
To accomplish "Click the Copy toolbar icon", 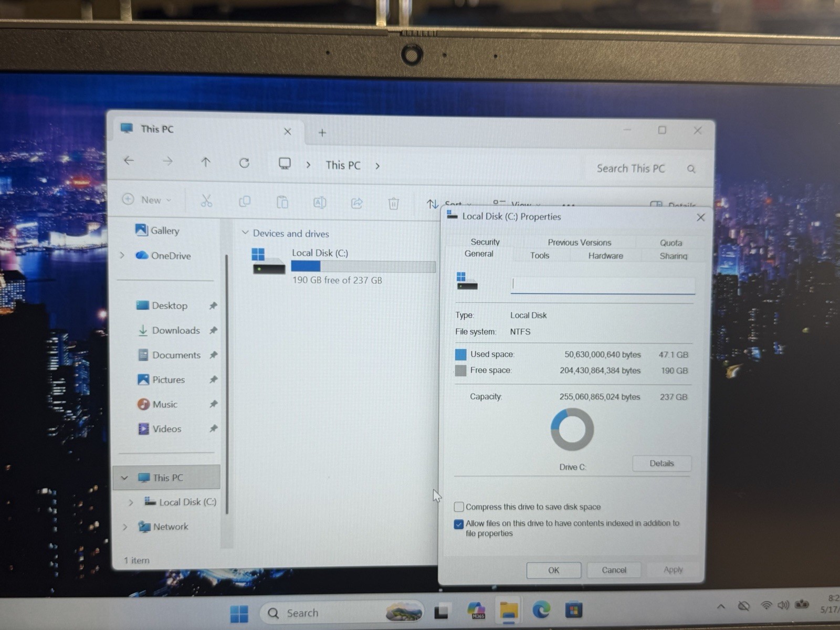I will click(245, 202).
